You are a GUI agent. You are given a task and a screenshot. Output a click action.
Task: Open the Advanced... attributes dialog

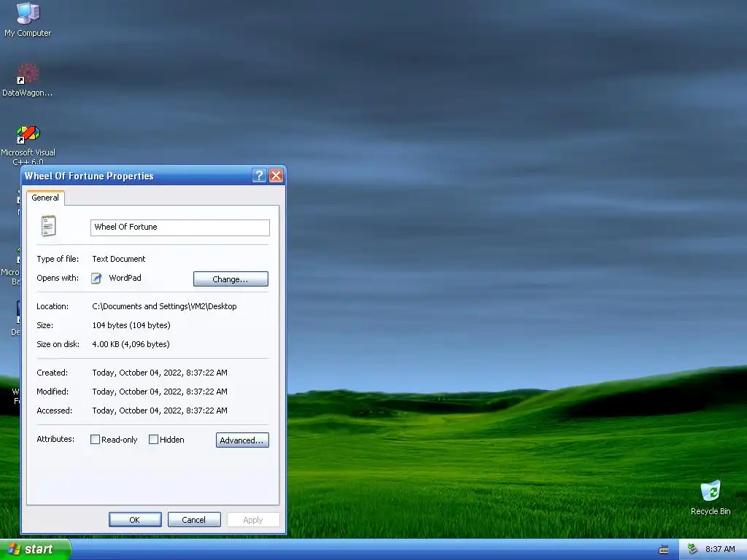[242, 440]
